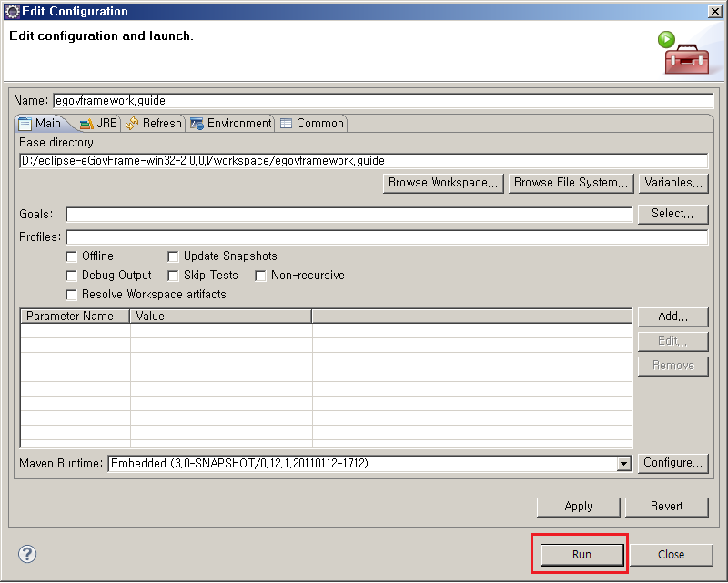
Task: Tick the Non-recursive checkbox
Action: pos(261,276)
